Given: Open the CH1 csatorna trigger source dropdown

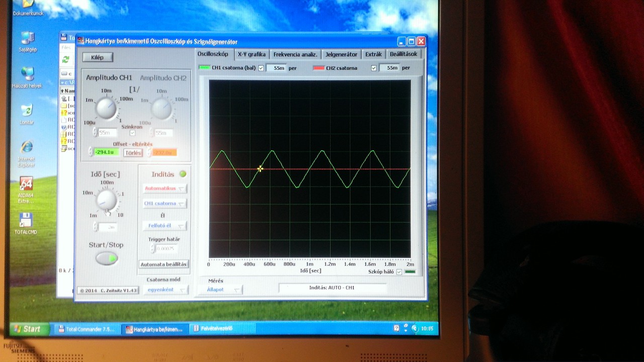Looking at the screenshot, I should pos(165,204).
